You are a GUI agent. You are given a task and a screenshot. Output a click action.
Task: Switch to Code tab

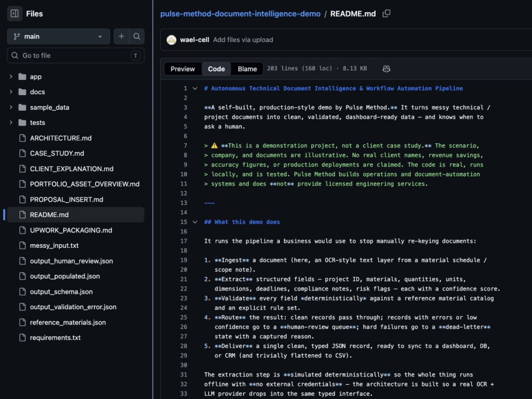point(217,69)
